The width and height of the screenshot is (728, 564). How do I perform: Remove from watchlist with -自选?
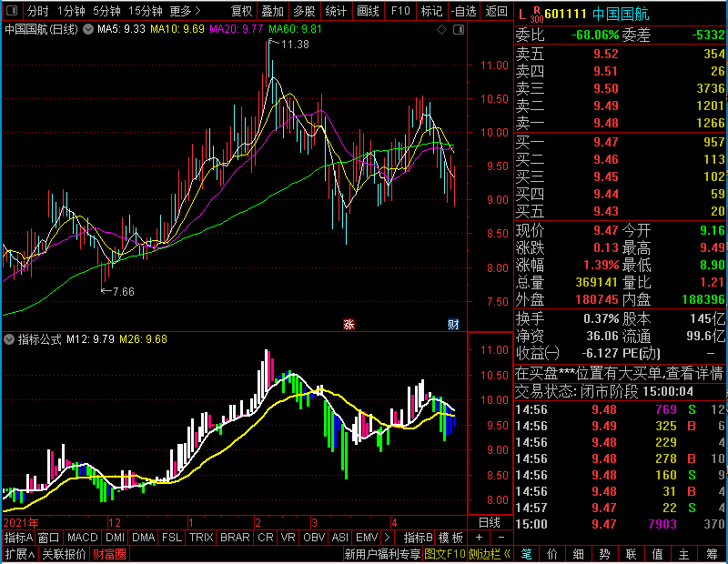coord(463,11)
